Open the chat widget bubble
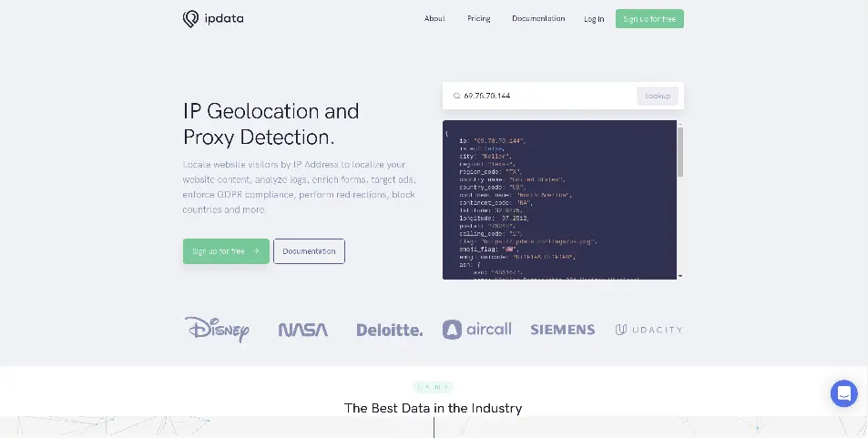Image resolution: width=868 pixels, height=438 pixels. (x=843, y=393)
